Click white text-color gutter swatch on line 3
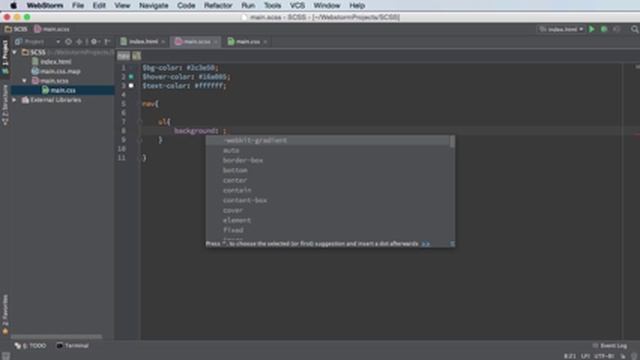This screenshot has width=640, height=360. (x=131, y=86)
